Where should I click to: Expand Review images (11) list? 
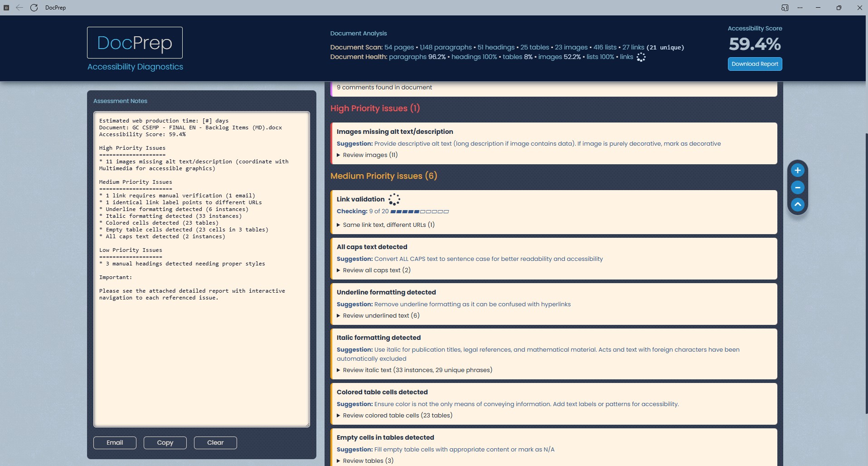point(370,155)
